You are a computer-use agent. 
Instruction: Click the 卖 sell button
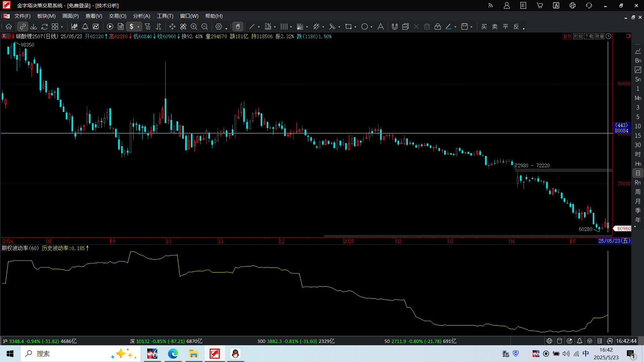click(495, 26)
